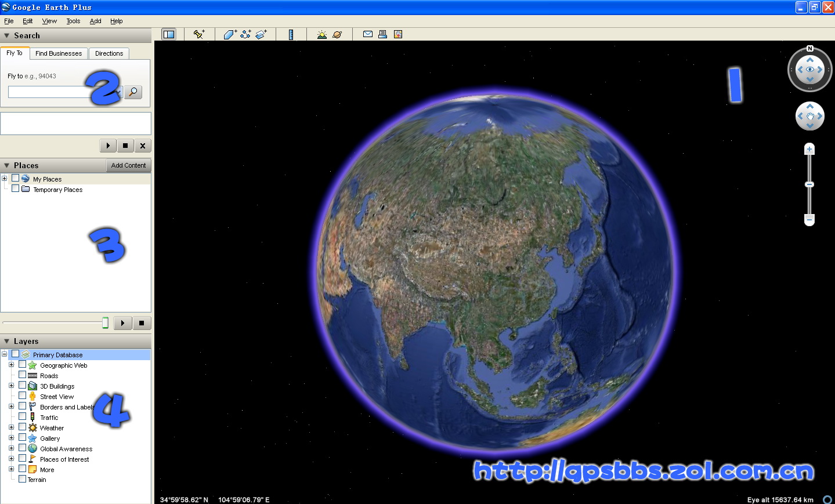
Task: Toggle the Weather layer checkbox
Action: (23, 427)
